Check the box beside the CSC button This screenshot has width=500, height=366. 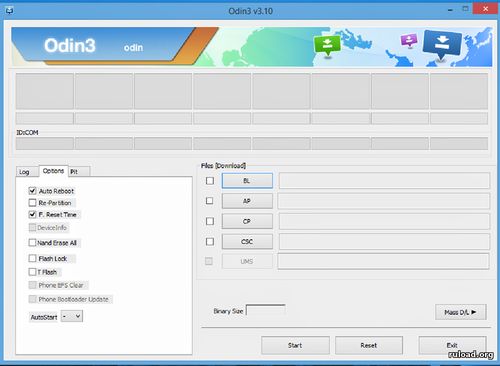(210, 241)
